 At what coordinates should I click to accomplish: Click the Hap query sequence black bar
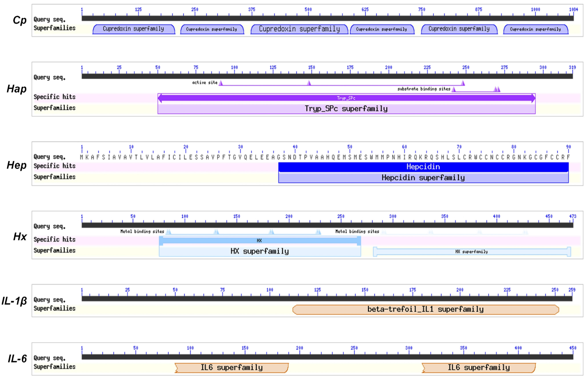point(327,76)
